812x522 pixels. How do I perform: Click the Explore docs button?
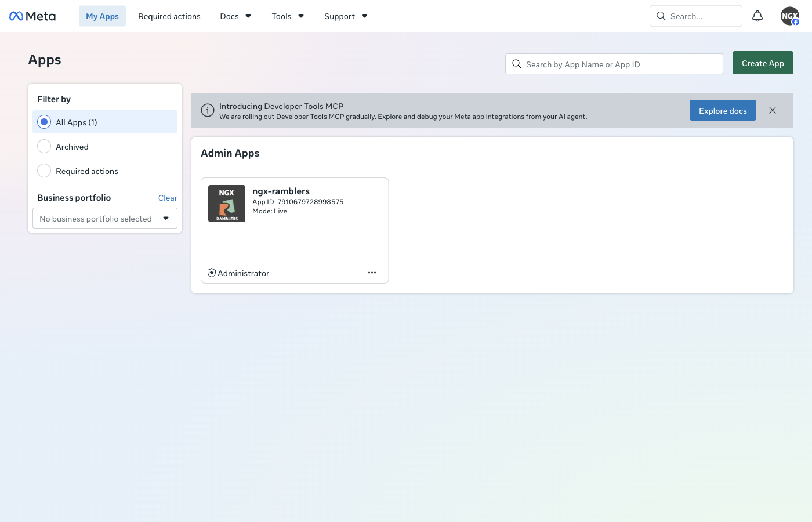pyautogui.click(x=723, y=110)
